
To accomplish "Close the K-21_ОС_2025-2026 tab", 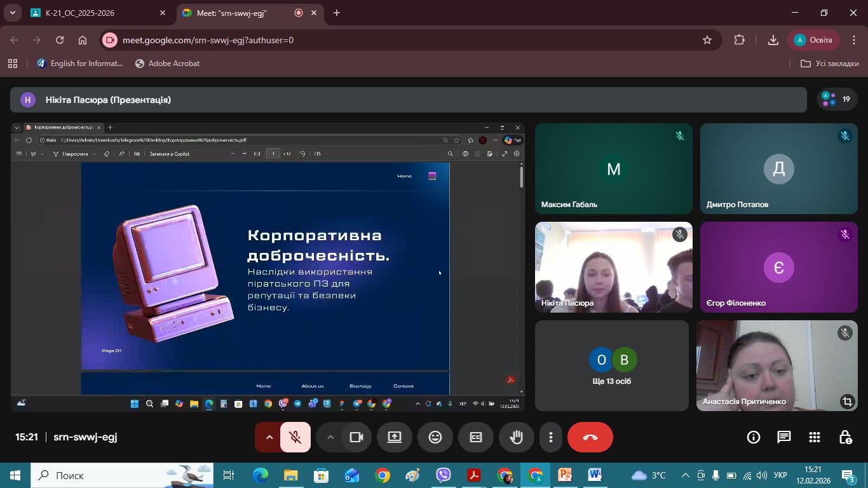I will pyautogui.click(x=163, y=13).
